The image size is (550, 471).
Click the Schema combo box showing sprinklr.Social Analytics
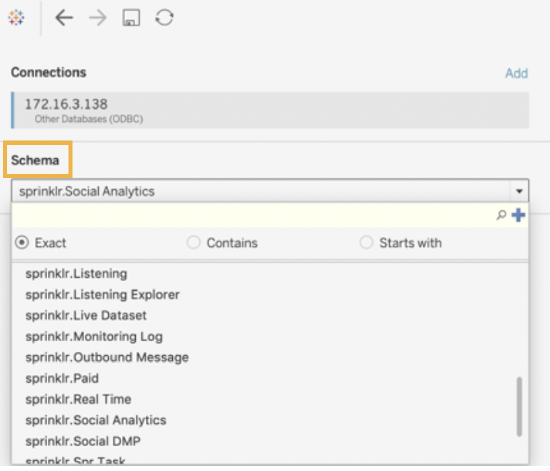[x=270, y=191]
